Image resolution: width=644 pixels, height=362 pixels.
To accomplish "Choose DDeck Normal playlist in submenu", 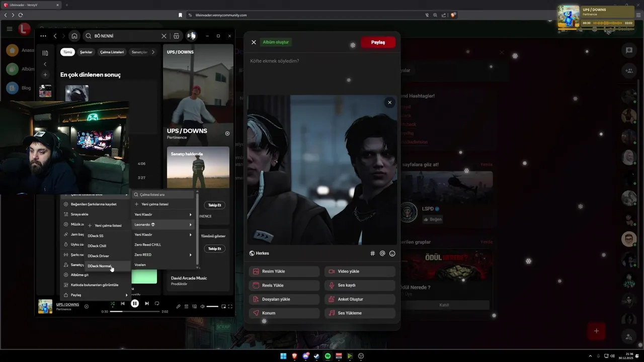I will [107, 266].
